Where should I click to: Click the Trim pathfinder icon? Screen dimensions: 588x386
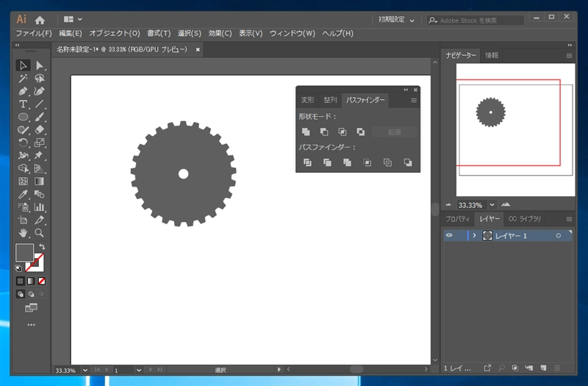coord(327,162)
